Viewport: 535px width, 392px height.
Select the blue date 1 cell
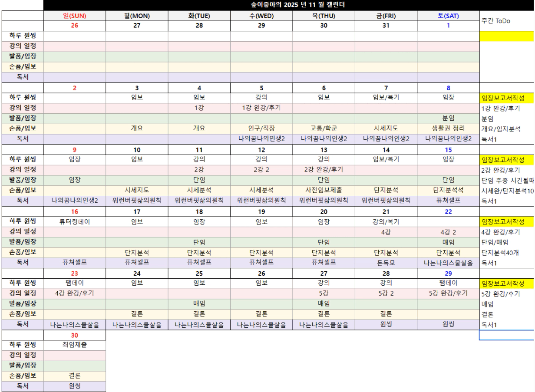448,26
